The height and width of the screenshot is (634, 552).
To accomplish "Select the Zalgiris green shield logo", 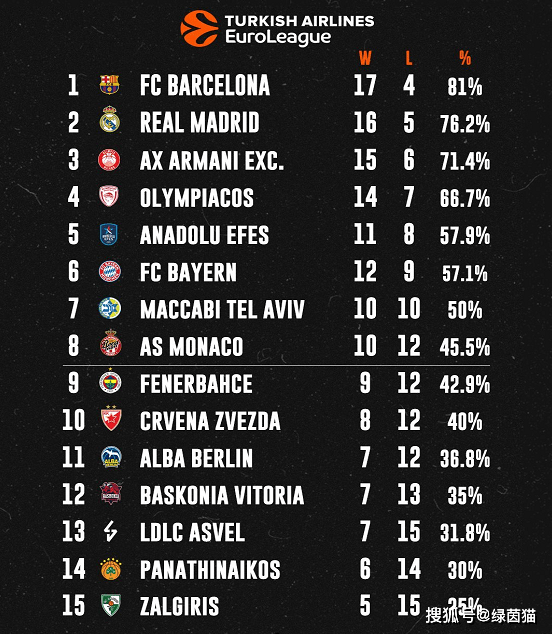I will coord(111,605).
